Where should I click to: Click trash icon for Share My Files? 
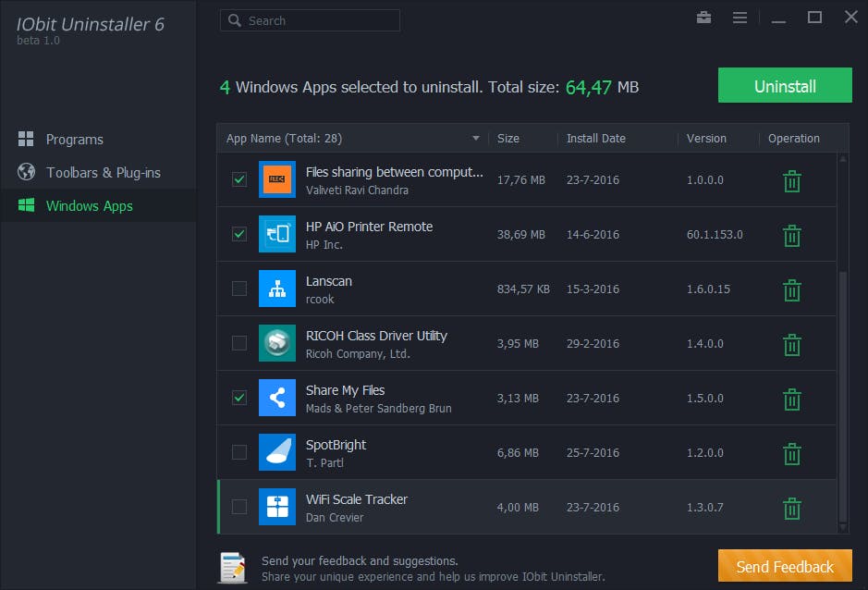coord(792,399)
